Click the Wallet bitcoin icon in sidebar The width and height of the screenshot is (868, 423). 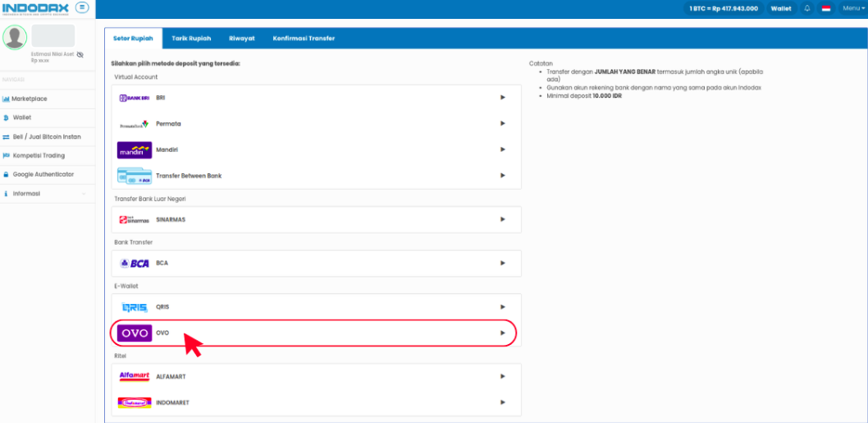6,117
